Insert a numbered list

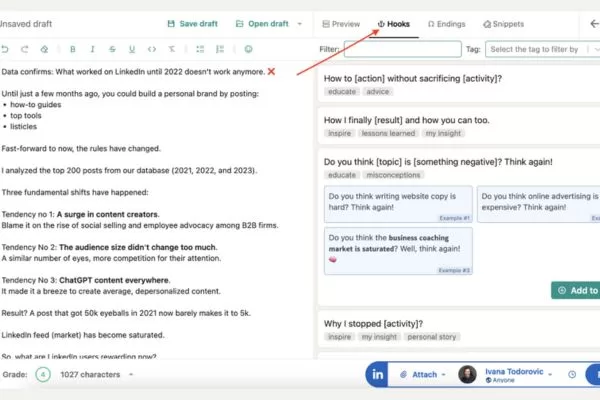pos(220,49)
